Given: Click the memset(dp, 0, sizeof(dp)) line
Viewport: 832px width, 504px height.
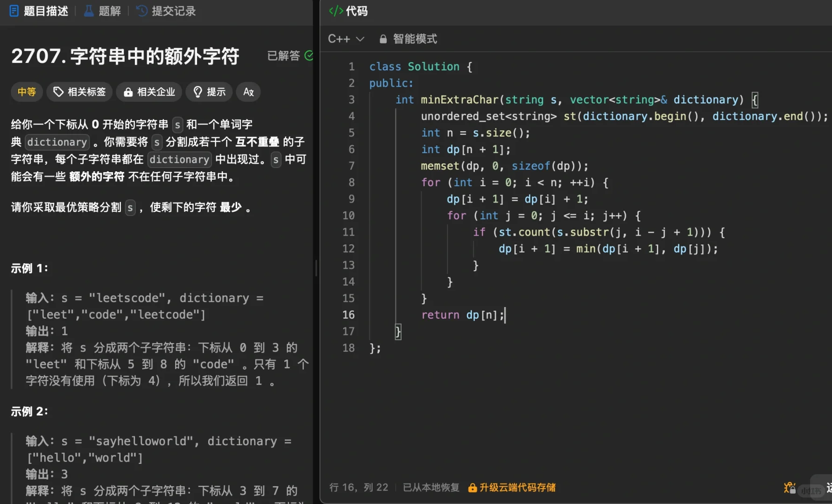Looking at the screenshot, I should (505, 166).
